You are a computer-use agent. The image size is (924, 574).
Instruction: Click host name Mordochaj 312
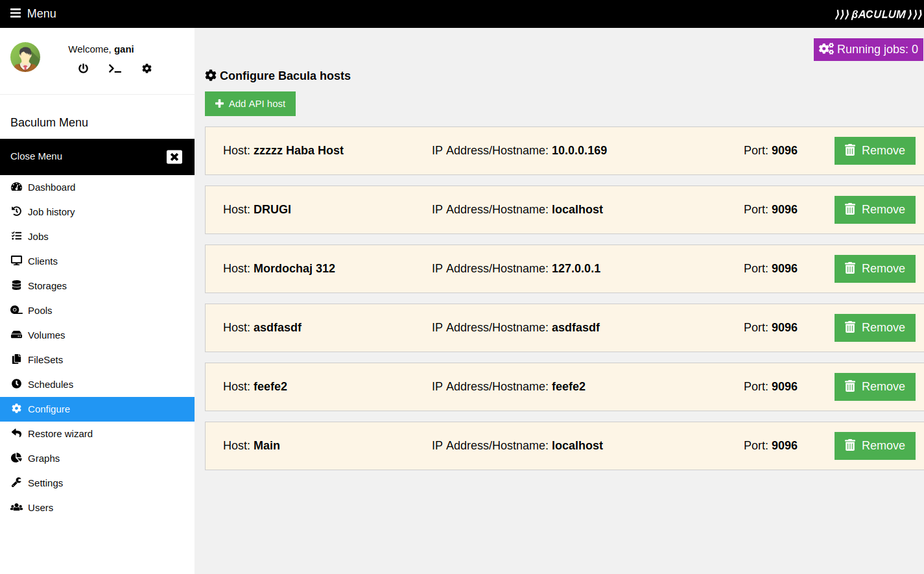click(294, 269)
